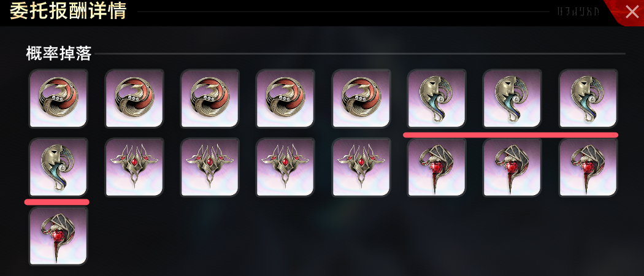
Task: Inspect the red gem pin in bottom row
Action: click(x=58, y=236)
